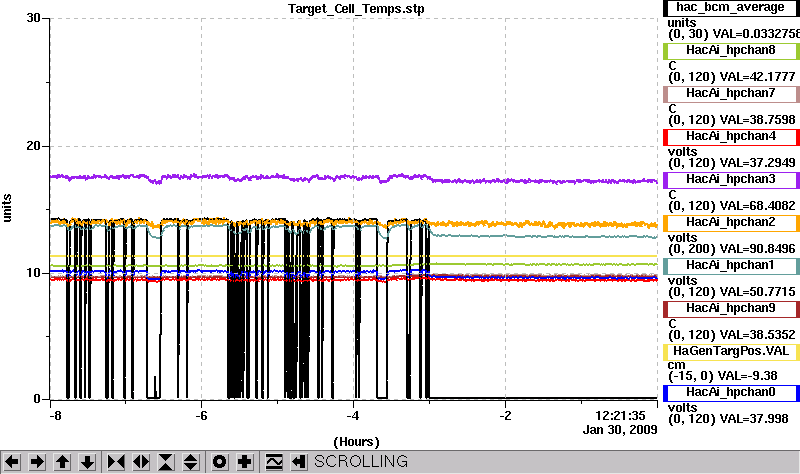Click the left arrow with bar icon

299,462
